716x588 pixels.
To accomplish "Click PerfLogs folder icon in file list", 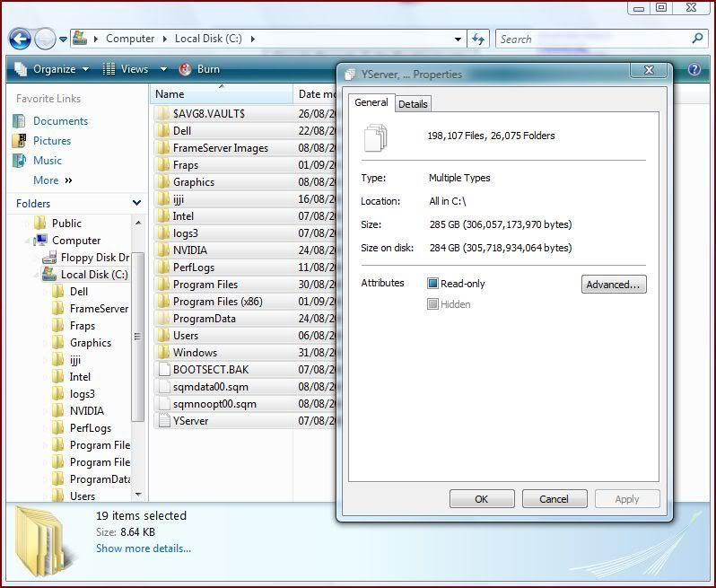I will click(163, 268).
